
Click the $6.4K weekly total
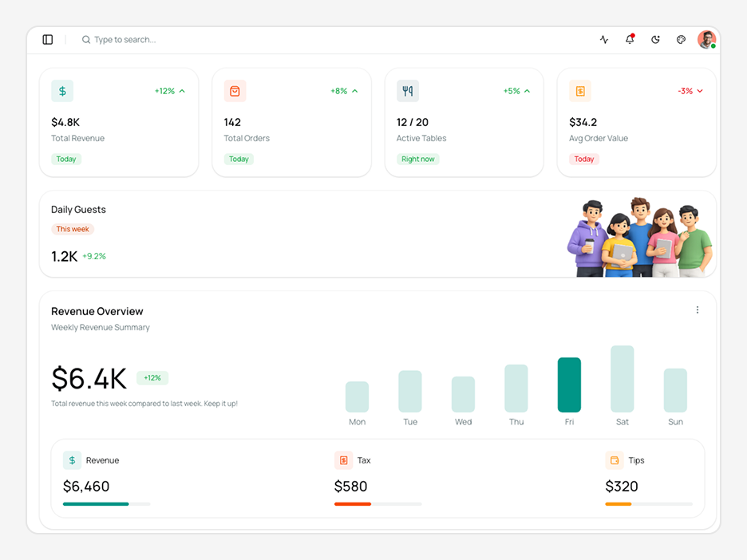click(89, 379)
